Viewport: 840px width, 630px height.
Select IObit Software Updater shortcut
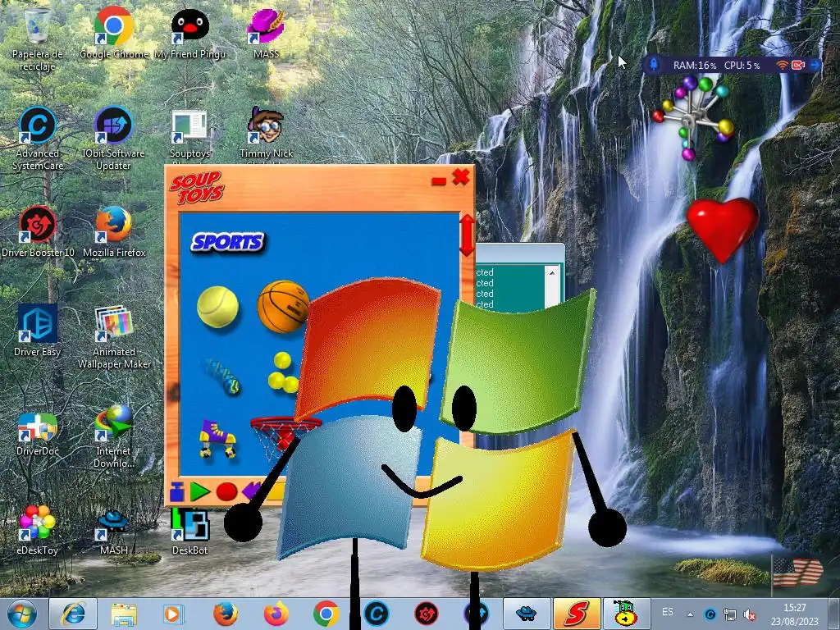113,138
